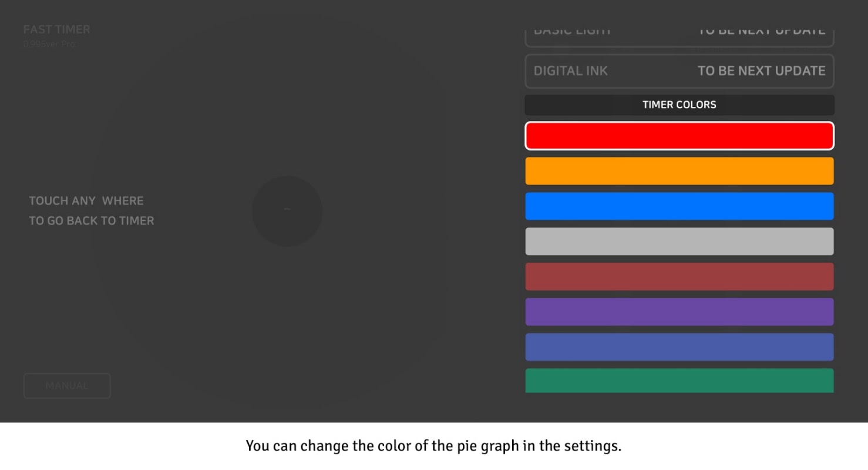Click the pie graph color caption text
868x470 pixels.
click(x=433, y=446)
